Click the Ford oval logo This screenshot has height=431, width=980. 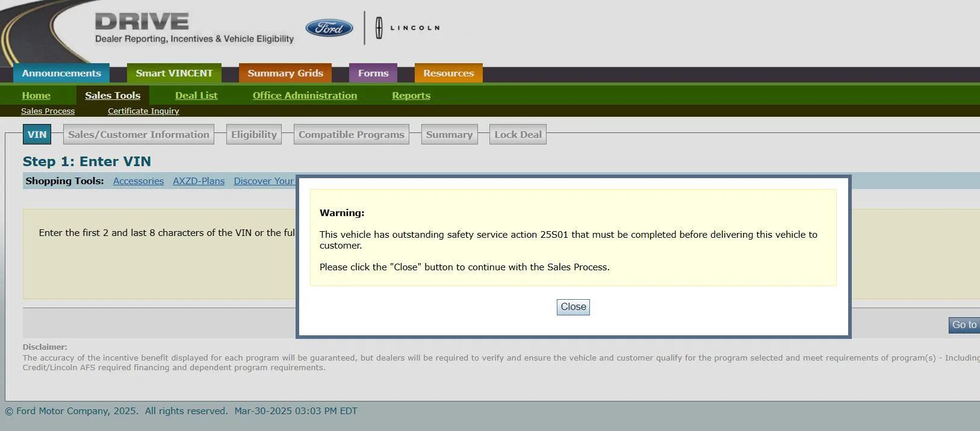(329, 28)
